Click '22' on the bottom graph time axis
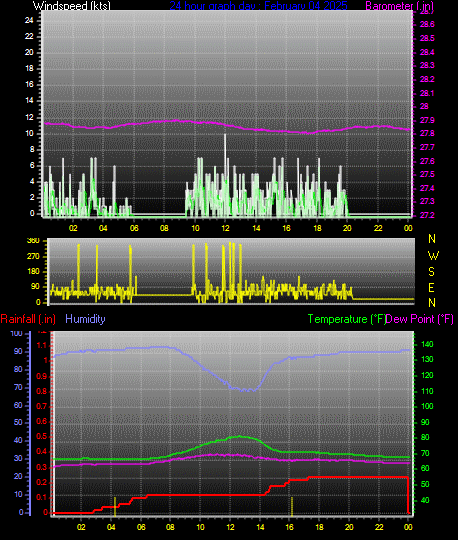Image resolution: width=458 pixels, height=540 pixels. pos(379,527)
